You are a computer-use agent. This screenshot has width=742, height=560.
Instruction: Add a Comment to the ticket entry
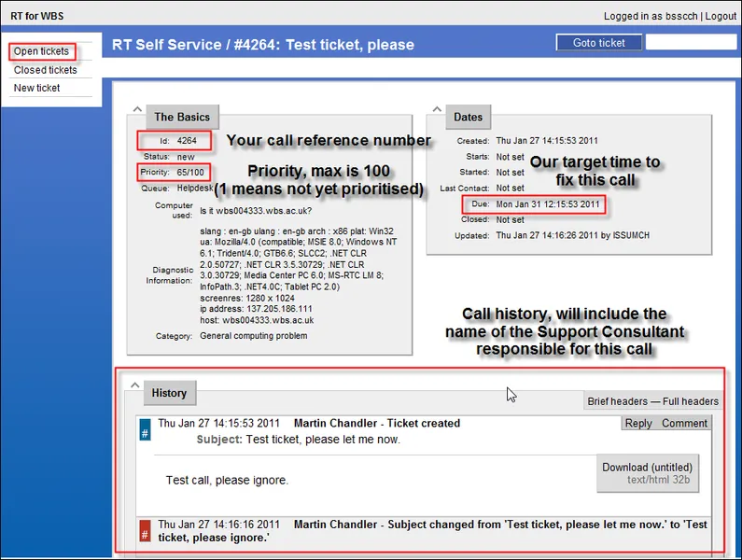[x=684, y=423]
